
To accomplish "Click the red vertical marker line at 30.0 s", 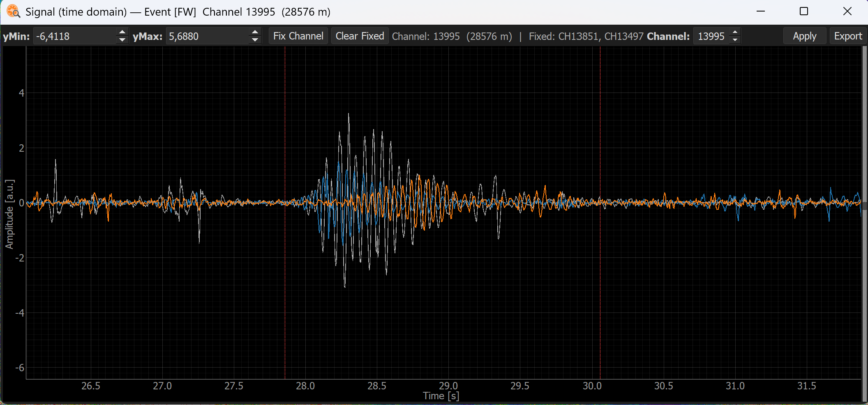I will [x=600, y=212].
